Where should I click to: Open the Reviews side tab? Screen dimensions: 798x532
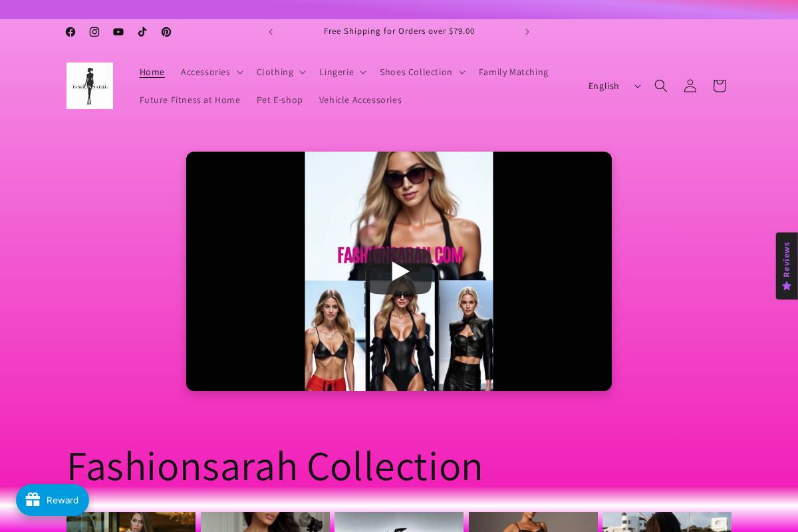(x=787, y=266)
